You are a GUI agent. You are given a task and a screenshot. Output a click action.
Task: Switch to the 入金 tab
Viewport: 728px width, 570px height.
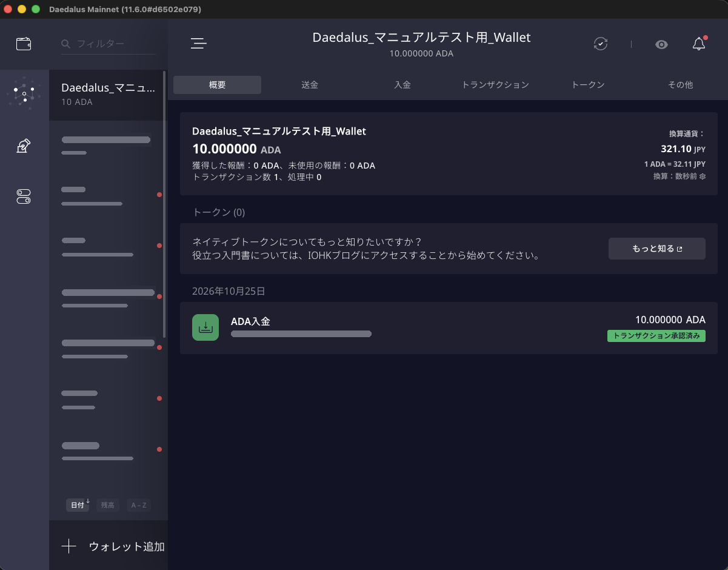(402, 85)
